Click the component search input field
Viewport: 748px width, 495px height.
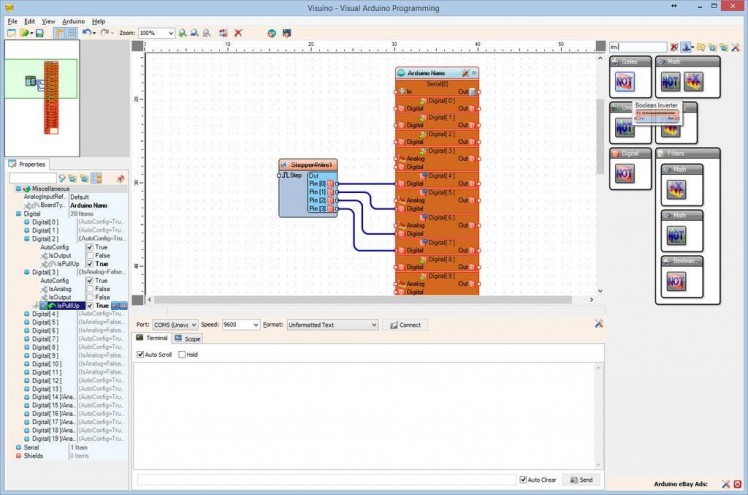point(637,47)
